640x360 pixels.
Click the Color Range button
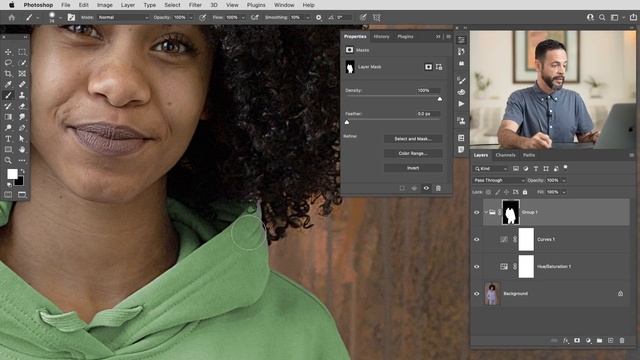click(413, 153)
